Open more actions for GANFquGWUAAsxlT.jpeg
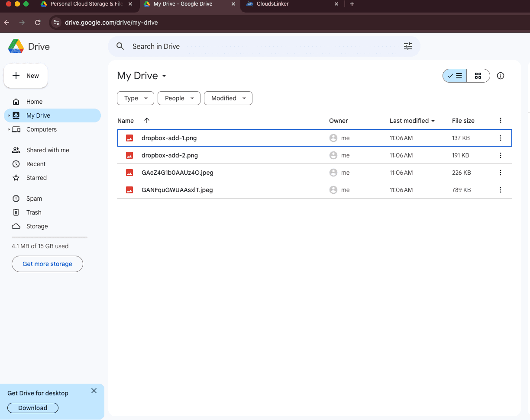Image resolution: width=530 pixels, height=420 pixels. pos(501,190)
